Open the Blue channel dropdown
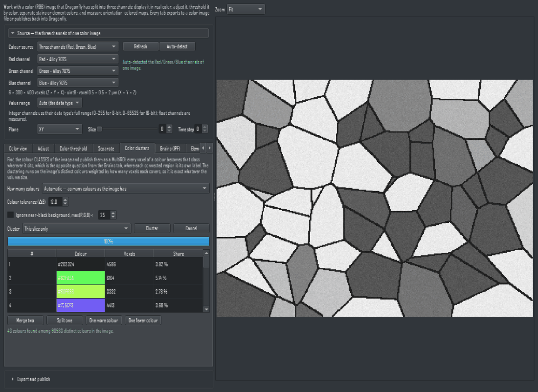This screenshot has width=538, height=392. coord(78,83)
